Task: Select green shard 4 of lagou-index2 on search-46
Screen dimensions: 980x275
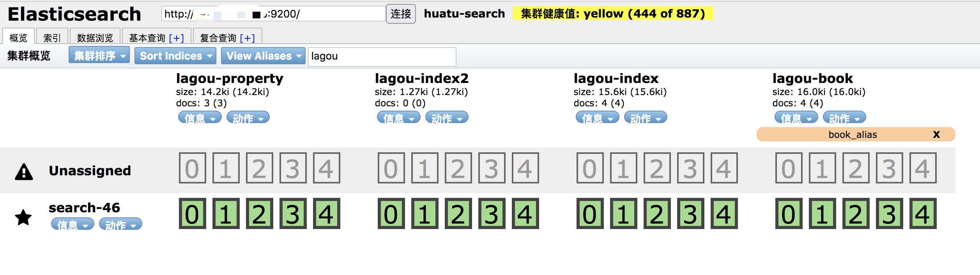Action: (x=525, y=214)
